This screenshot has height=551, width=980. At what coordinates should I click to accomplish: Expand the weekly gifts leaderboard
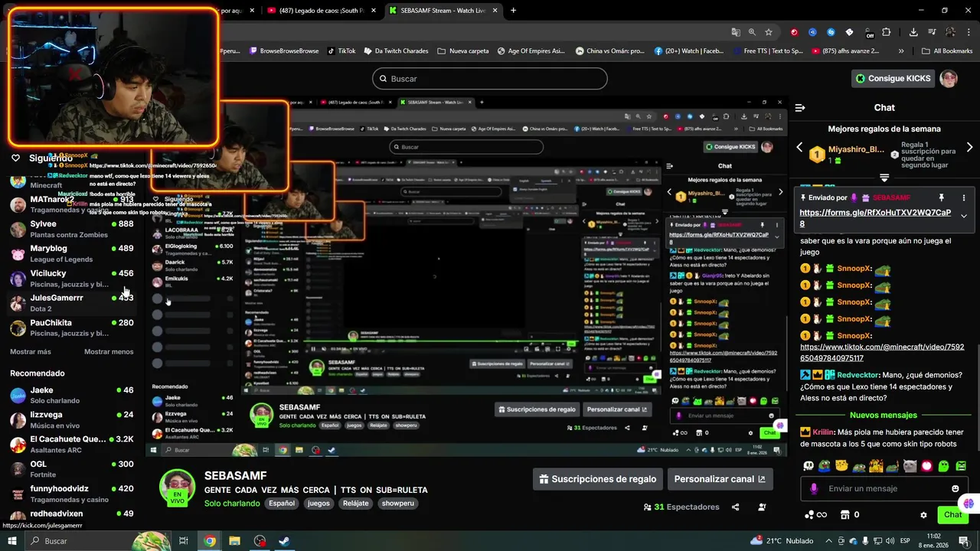pos(884,178)
